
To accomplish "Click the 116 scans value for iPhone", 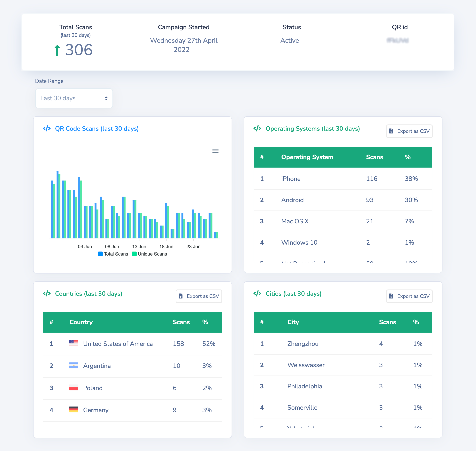I will click(372, 179).
